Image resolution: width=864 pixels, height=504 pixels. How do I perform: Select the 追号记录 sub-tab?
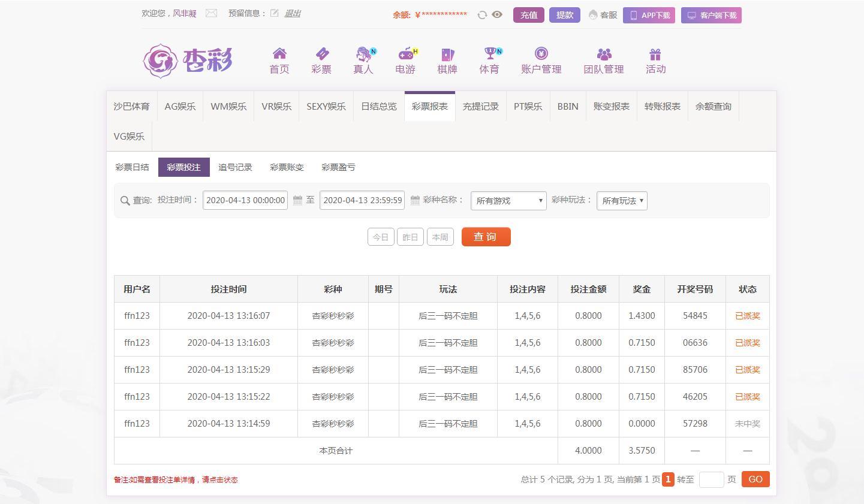click(x=235, y=167)
